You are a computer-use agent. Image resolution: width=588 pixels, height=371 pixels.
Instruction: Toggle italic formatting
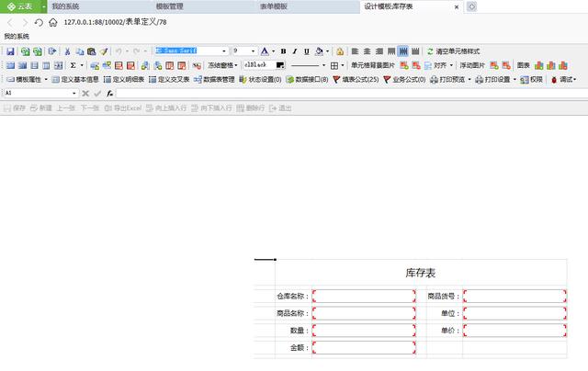tap(295, 51)
